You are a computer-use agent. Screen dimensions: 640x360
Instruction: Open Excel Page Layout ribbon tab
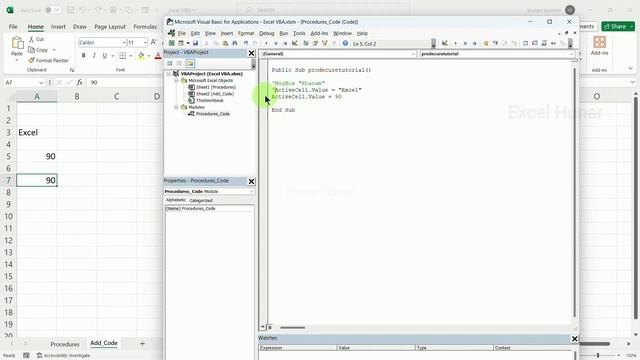(x=110, y=27)
